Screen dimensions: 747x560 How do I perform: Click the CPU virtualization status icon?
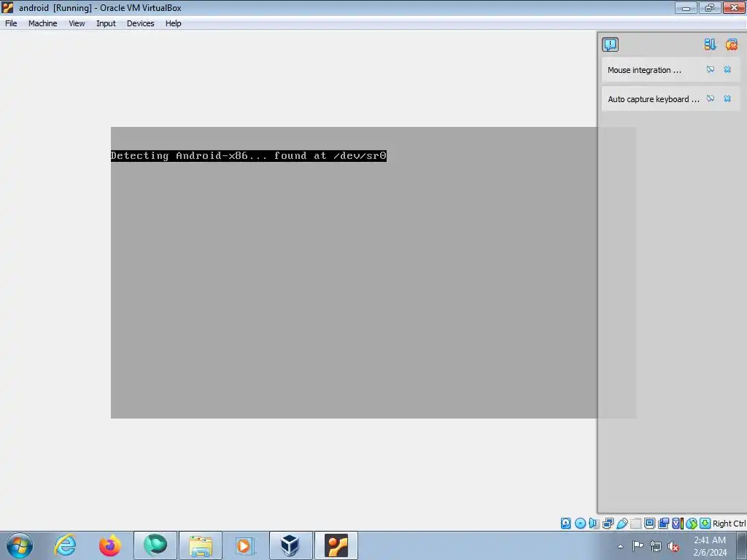(x=678, y=524)
